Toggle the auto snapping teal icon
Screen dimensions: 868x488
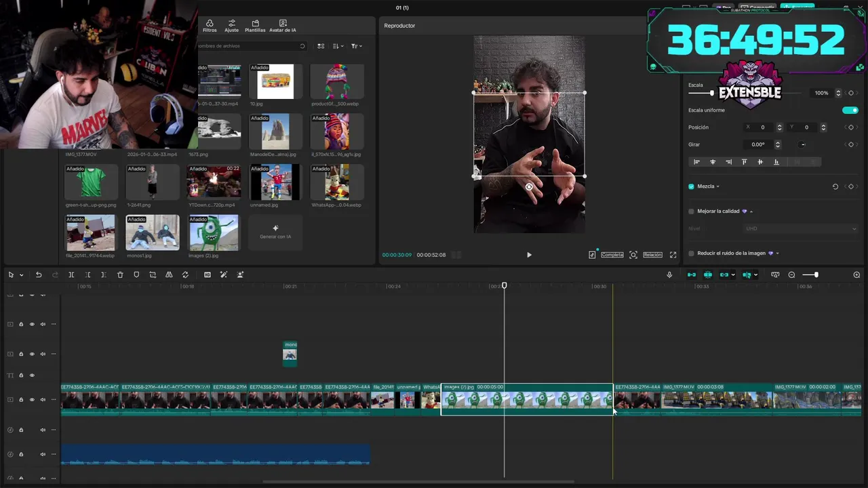click(x=707, y=274)
